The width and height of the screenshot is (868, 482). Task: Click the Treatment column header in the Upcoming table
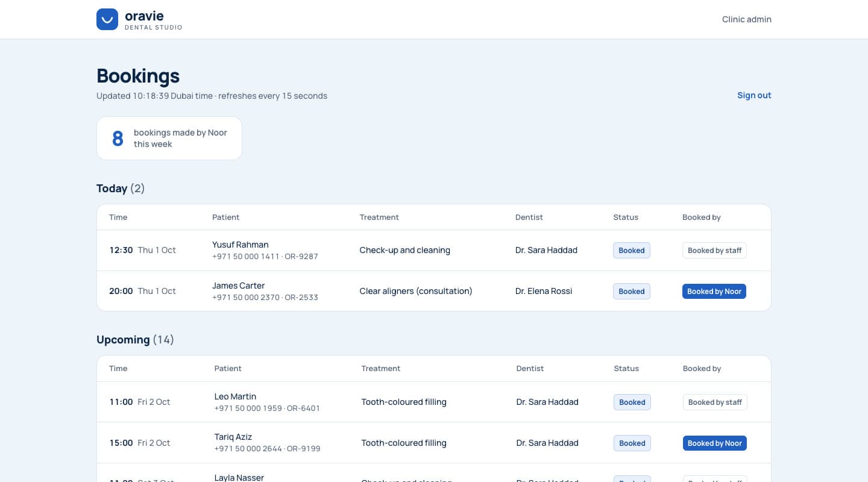pos(381,368)
